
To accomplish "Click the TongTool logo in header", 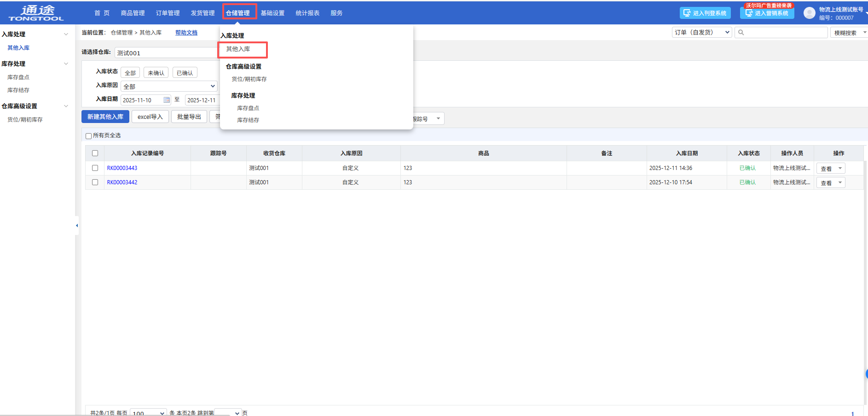I will (x=36, y=13).
